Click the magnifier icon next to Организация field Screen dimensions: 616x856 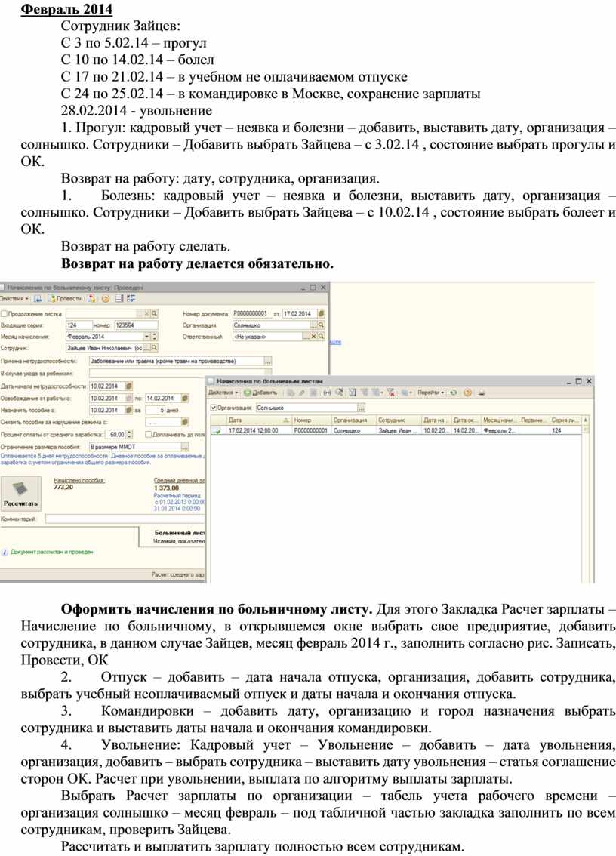click(x=321, y=325)
